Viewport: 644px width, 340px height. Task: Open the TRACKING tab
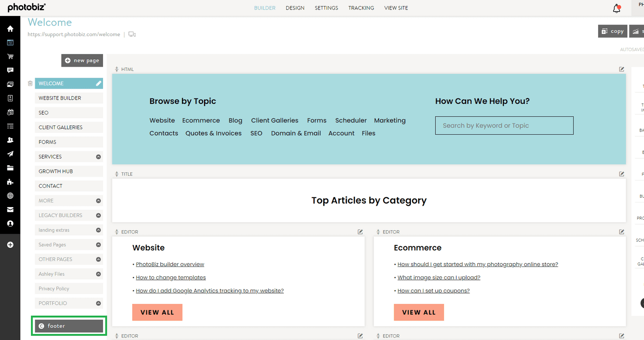pos(361,8)
